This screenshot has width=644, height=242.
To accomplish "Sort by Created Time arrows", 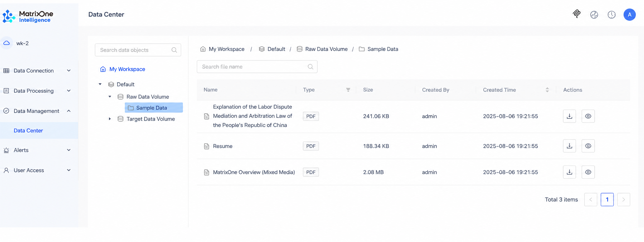I will pyautogui.click(x=547, y=90).
